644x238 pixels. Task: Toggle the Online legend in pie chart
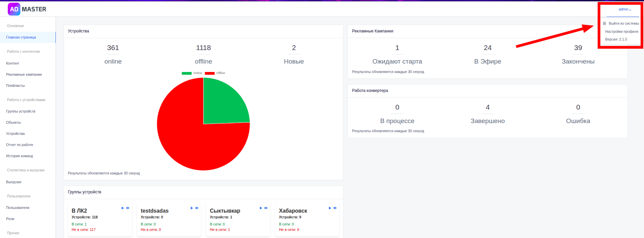click(192, 73)
